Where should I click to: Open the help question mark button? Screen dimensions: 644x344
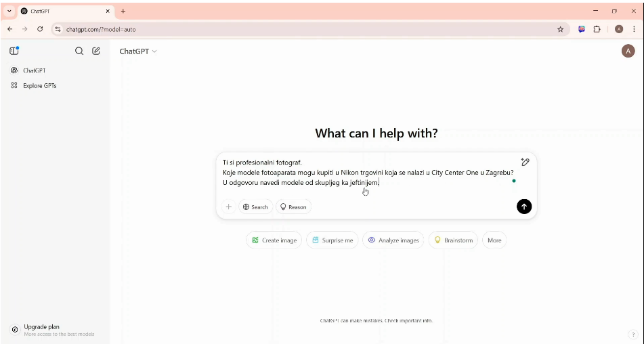(x=632, y=334)
